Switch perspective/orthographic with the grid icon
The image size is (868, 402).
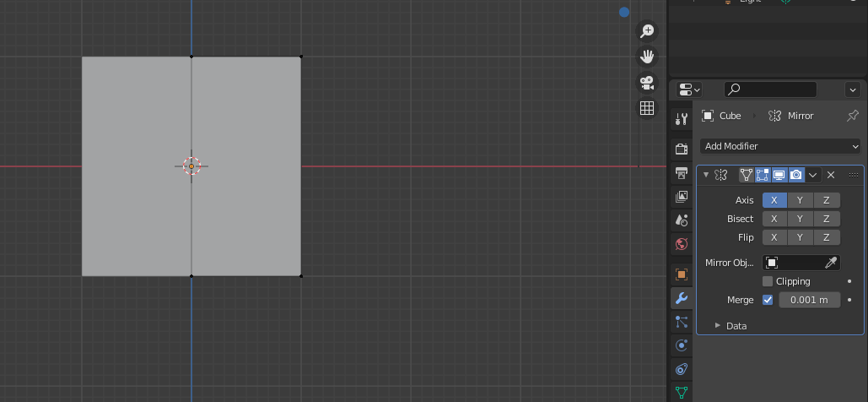tap(646, 108)
